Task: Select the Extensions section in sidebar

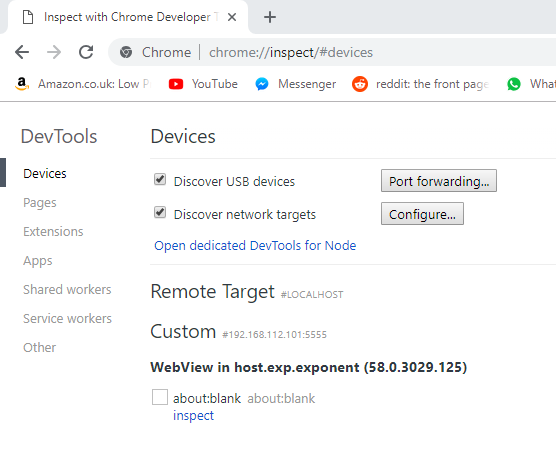Action: pyautogui.click(x=53, y=232)
